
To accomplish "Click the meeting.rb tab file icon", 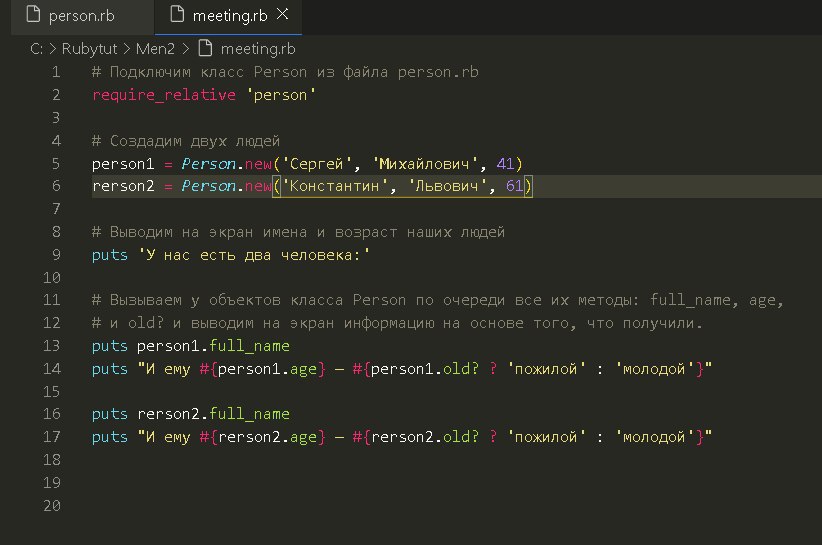I will click(x=177, y=14).
